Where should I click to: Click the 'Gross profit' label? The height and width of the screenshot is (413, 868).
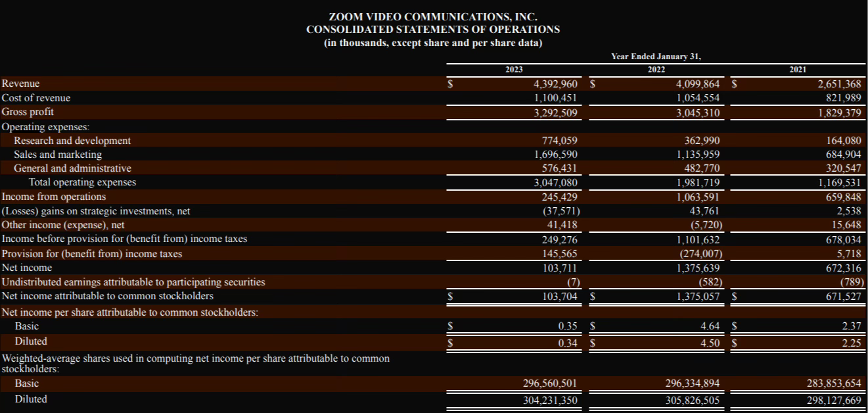pyautogui.click(x=28, y=112)
